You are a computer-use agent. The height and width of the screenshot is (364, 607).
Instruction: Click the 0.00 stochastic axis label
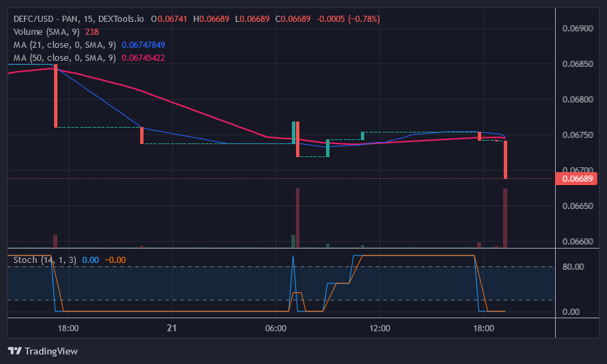pyautogui.click(x=571, y=312)
